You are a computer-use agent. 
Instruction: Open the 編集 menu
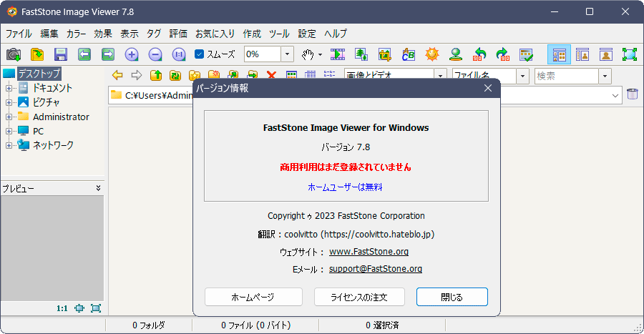(49, 34)
